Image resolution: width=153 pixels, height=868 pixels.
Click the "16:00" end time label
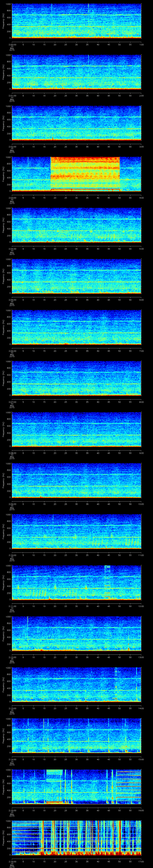141,810
